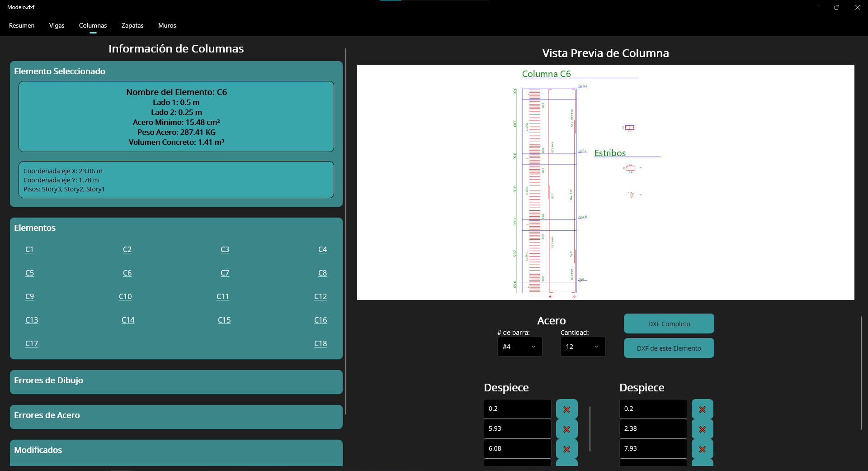Select column C10 link

click(x=125, y=297)
